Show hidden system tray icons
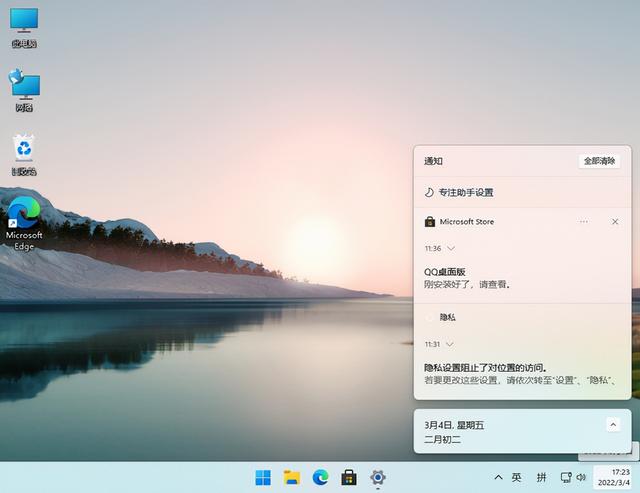The height and width of the screenshot is (493, 640). pyautogui.click(x=497, y=477)
